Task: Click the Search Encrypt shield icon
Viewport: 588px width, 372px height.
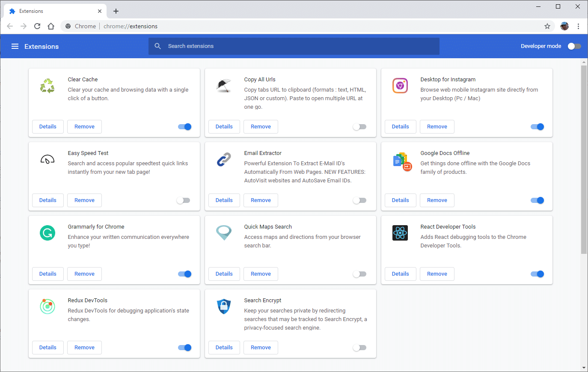Action: point(224,307)
